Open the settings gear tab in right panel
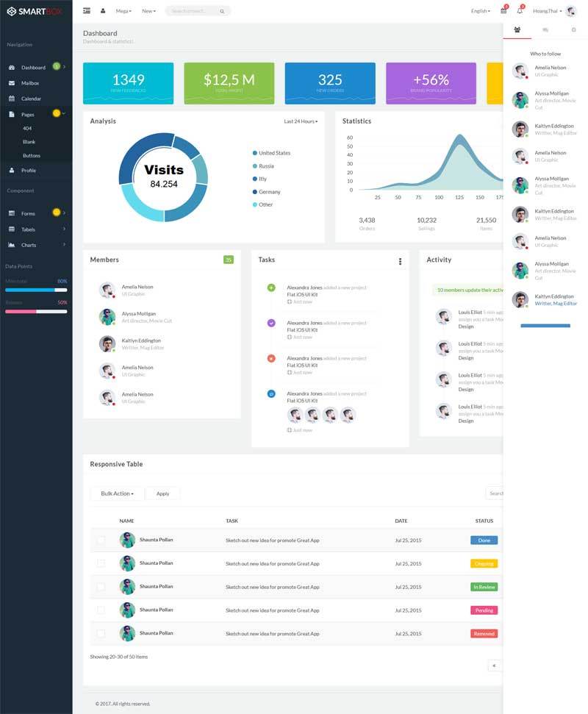Screen dimensions: 588x714 [574, 30]
